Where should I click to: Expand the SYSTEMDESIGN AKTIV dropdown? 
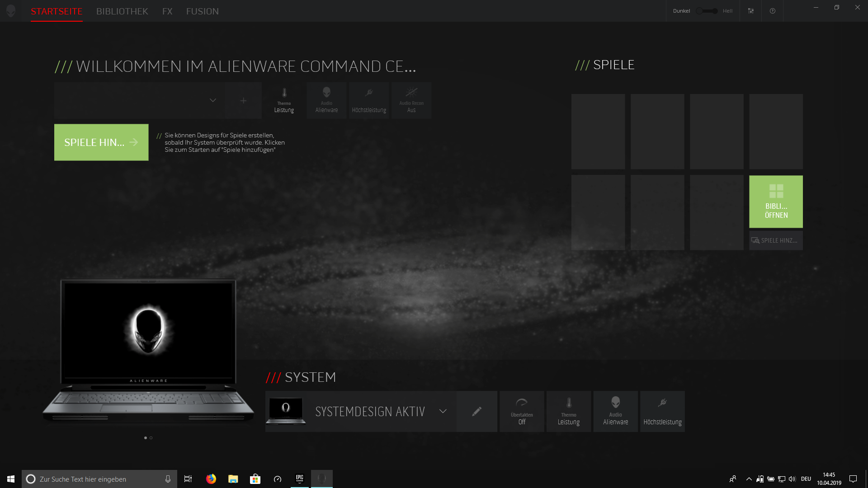[443, 411]
